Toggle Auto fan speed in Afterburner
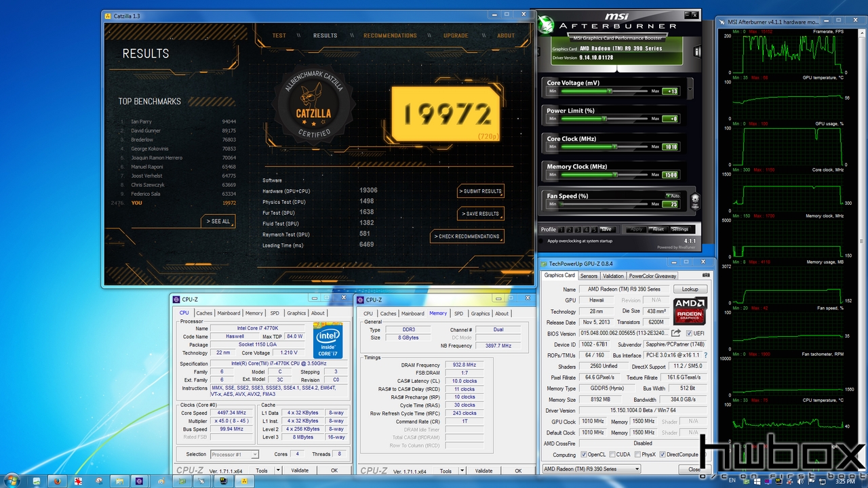The height and width of the screenshot is (488, 868). point(672,195)
